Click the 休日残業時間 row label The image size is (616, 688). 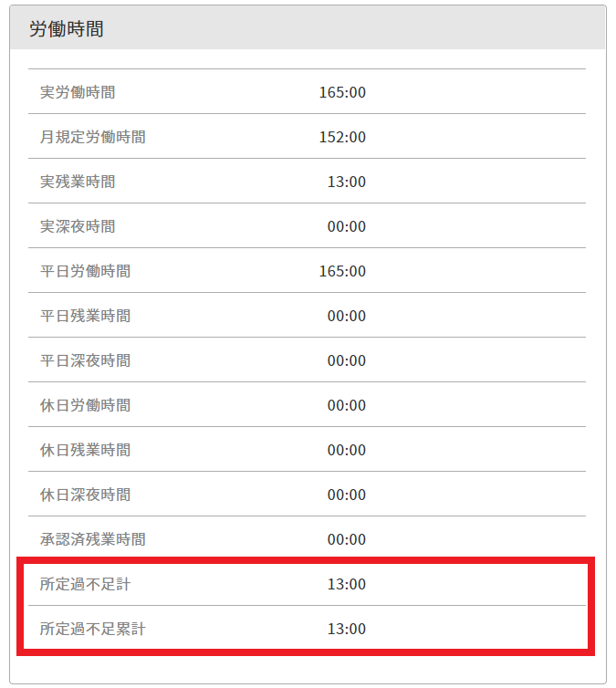[85, 450]
